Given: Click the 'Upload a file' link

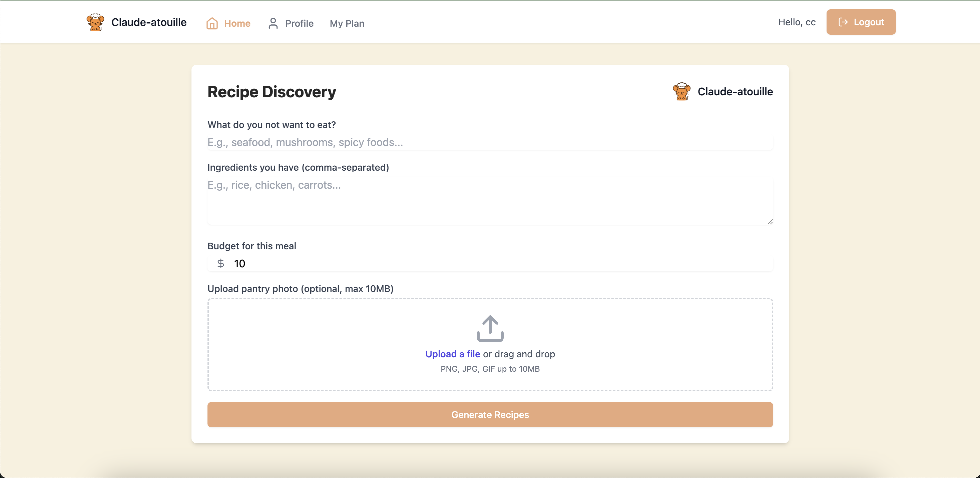Looking at the screenshot, I should [x=452, y=354].
